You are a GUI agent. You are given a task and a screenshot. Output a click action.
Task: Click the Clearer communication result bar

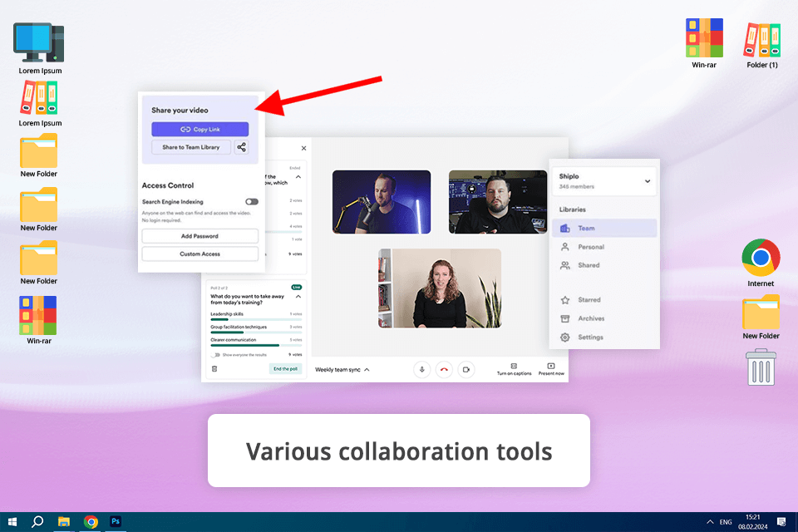tap(256, 345)
